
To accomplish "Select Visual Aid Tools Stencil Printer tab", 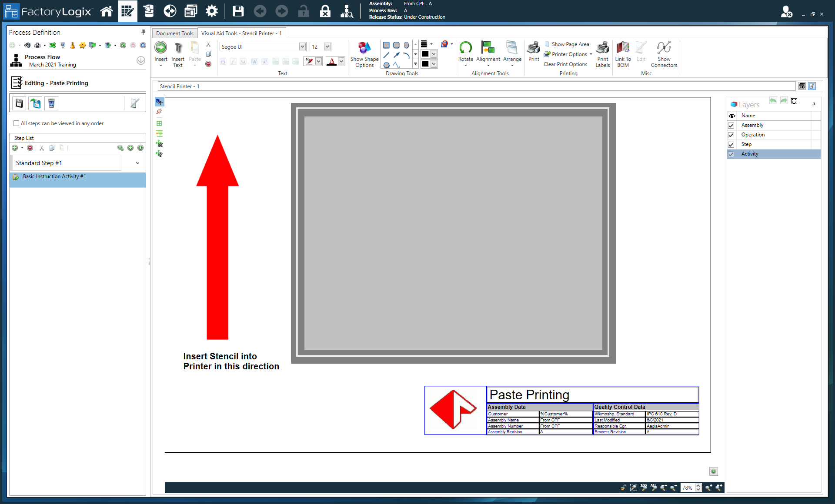I will (241, 33).
